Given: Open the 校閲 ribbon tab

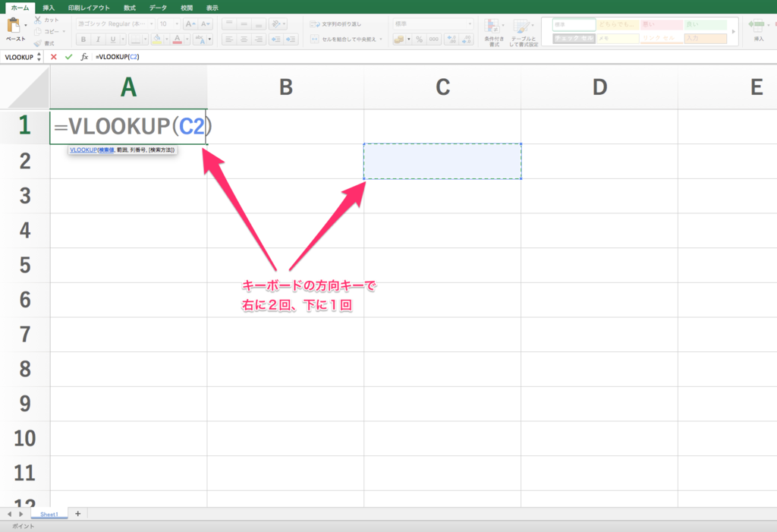Looking at the screenshot, I should 187,8.
